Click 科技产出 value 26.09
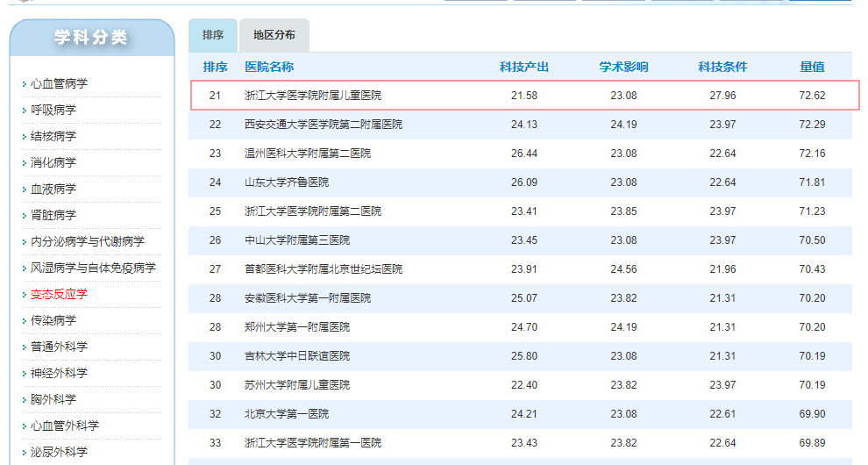This screenshot has width=868, height=465. 524,182
